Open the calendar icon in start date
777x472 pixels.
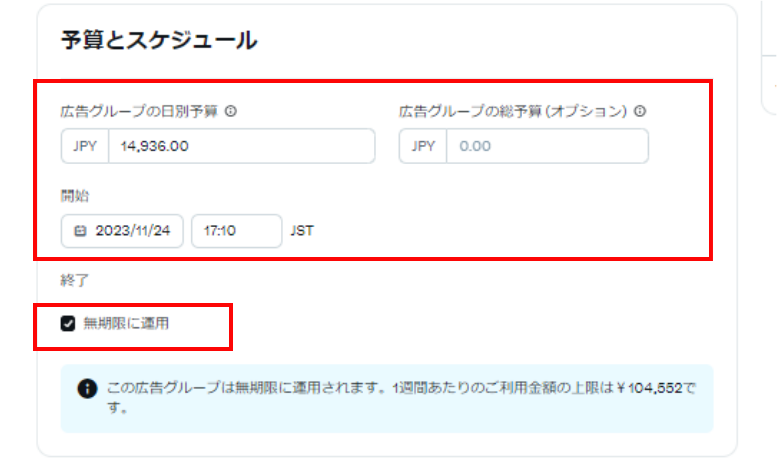pos(80,231)
